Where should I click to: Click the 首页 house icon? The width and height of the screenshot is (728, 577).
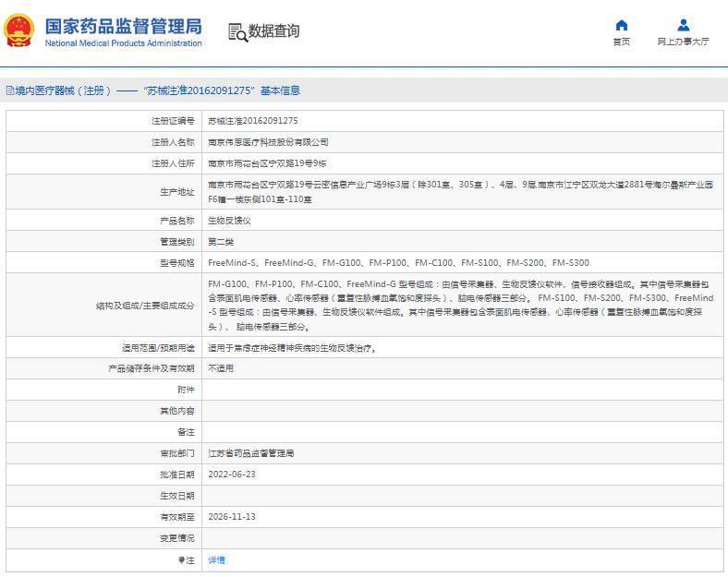tap(622, 25)
